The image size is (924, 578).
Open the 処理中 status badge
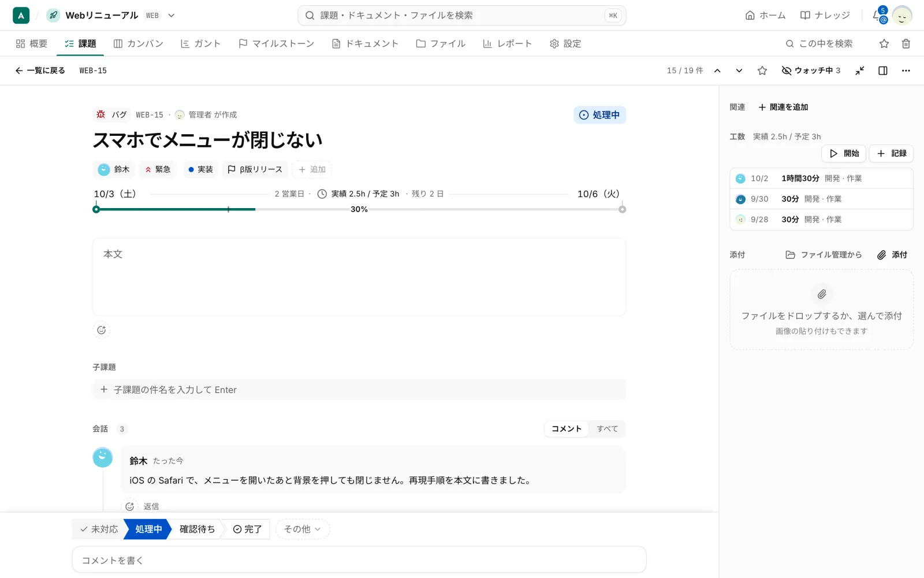pyautogui.click(x=599, y=115)
